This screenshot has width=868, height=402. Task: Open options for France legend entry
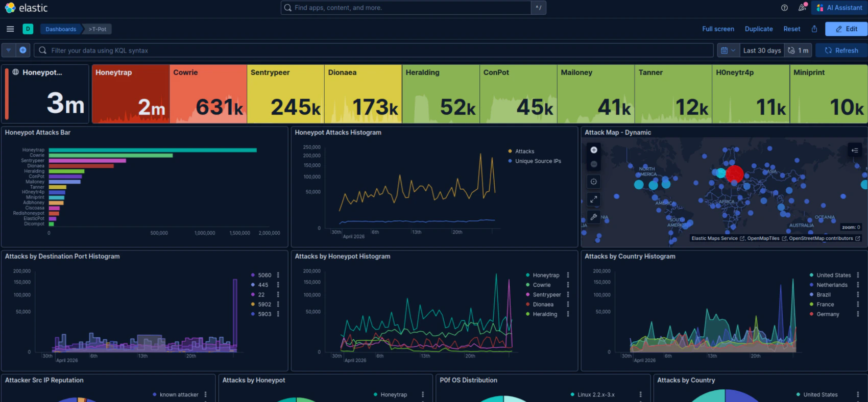click(858, 304)
